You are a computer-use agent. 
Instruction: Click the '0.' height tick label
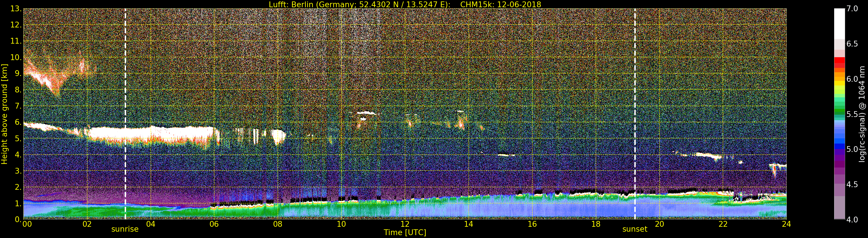(x=18, y=219)
